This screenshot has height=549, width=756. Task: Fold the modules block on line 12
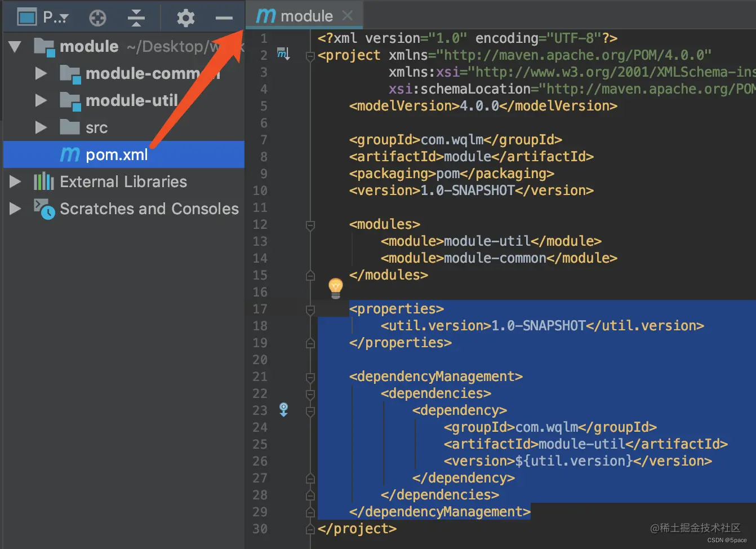(x=310, y=225)
